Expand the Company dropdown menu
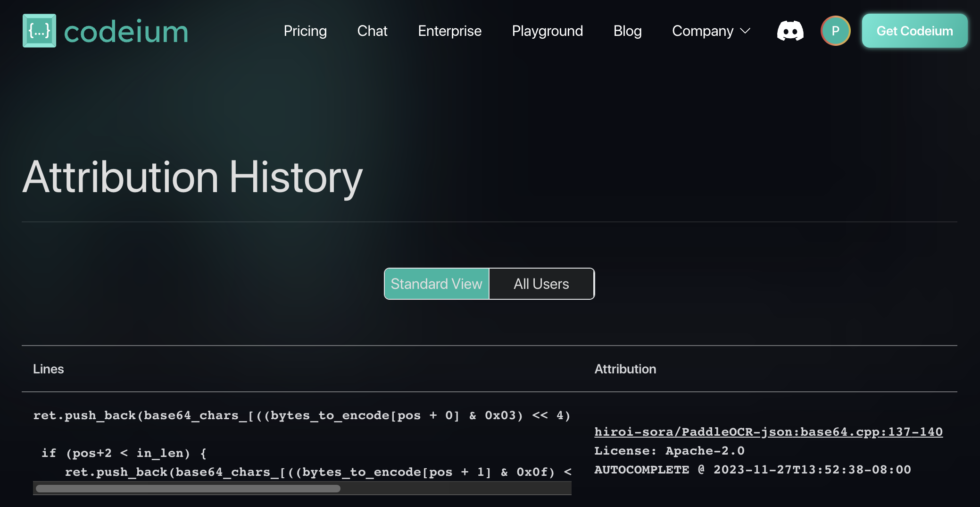The height and width of the screenshot is (507, 980). click(711, 31)
